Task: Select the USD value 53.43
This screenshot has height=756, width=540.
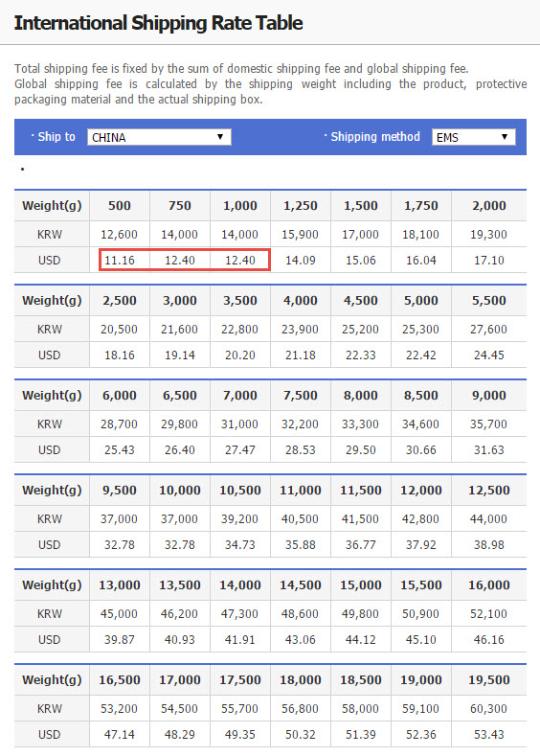Action: click(489, 735)
